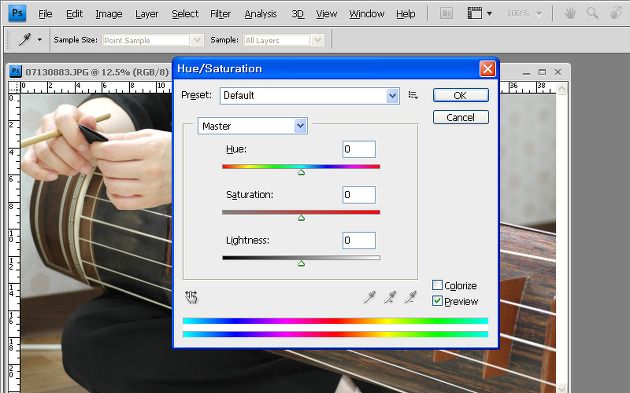Viewport: 630px width, 393px height.
Task: Select the Subtract from Sample eyedropper
Action: (411, 297)
